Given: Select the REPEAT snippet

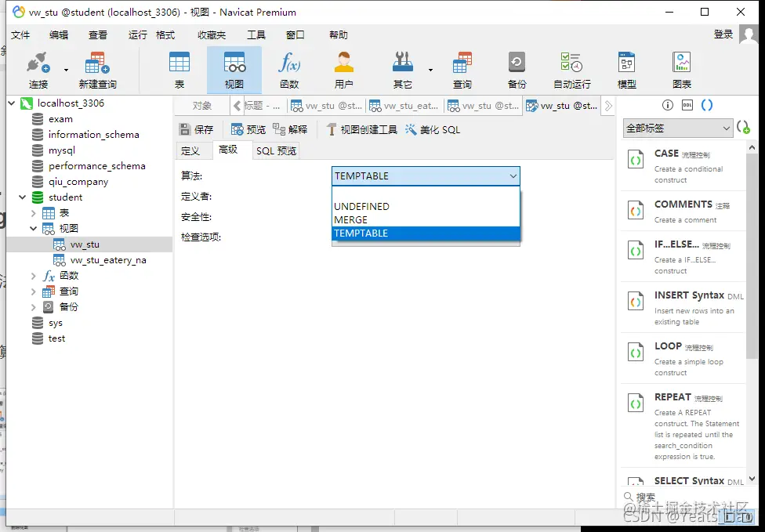Looking at the screenshot, I should 683,426.
